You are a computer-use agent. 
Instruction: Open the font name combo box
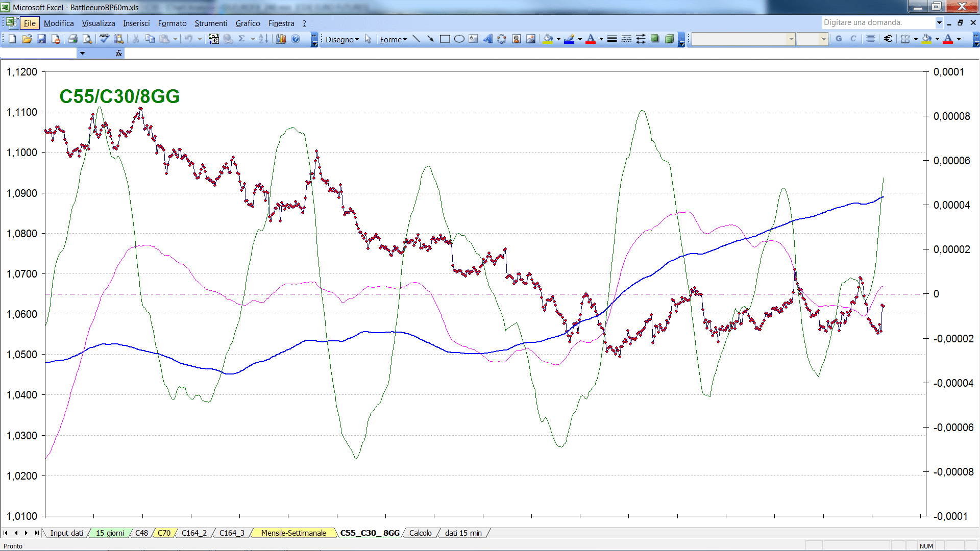[744, 39]
